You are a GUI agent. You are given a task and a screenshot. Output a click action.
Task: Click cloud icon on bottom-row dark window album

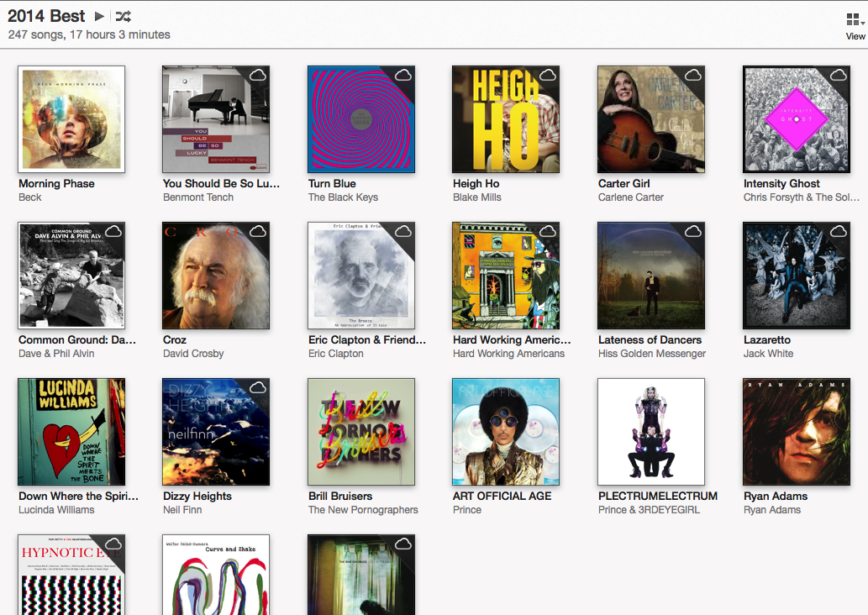[403, 544]
